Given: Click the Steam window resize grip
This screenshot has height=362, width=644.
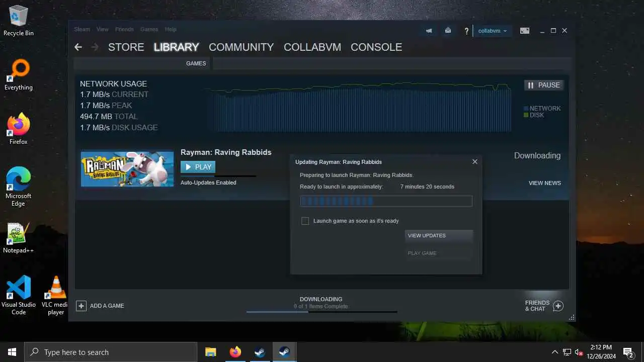Looking at the screenshot, I should coord(572,317).
